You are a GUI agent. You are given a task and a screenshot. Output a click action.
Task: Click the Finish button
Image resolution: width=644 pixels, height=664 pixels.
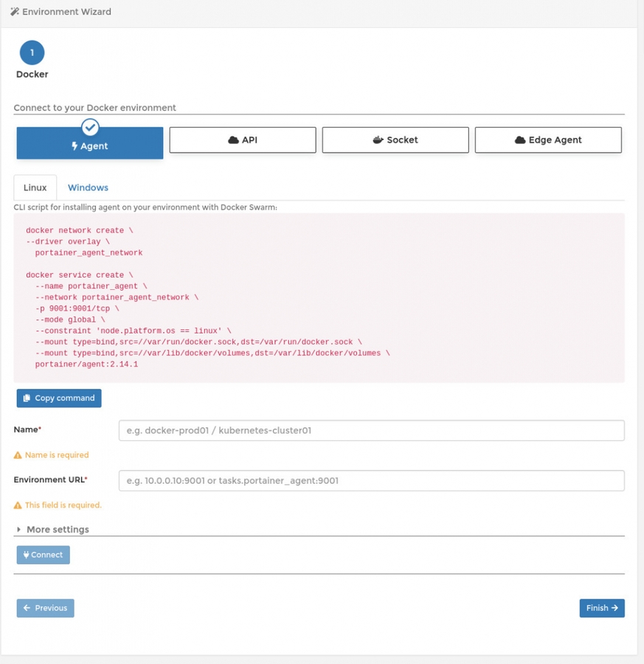pos(602,608)
